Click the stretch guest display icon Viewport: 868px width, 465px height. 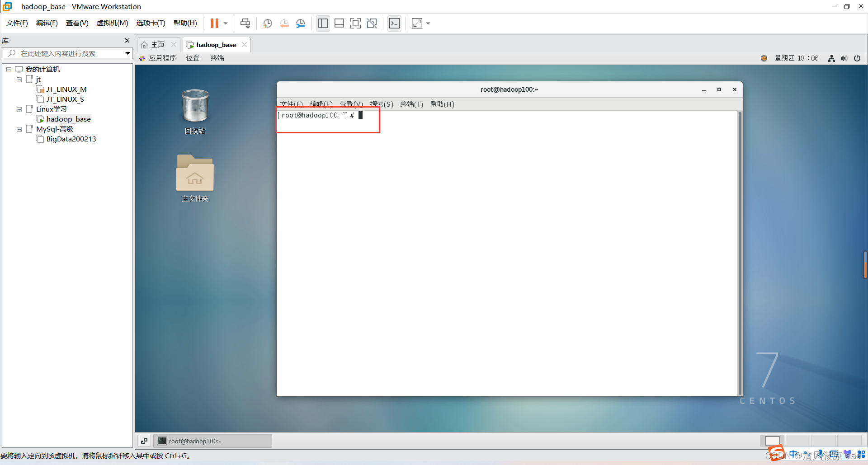pyautogui.click(x=417, y=23)
